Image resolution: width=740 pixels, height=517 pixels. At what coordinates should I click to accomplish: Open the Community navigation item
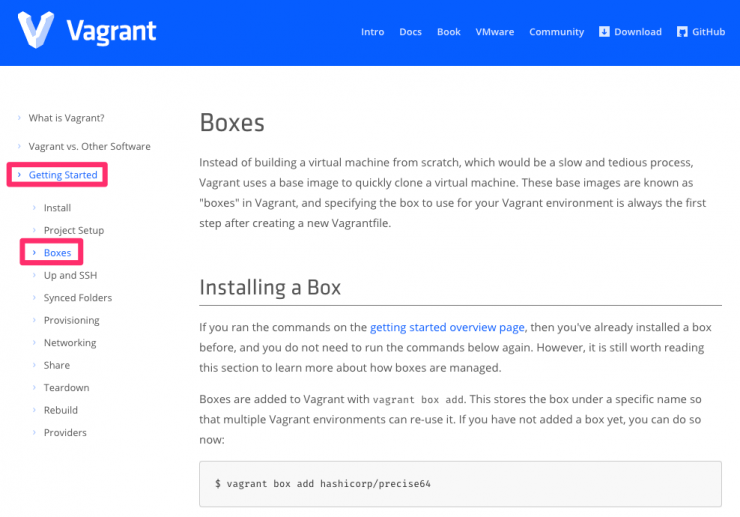(556, 32)
